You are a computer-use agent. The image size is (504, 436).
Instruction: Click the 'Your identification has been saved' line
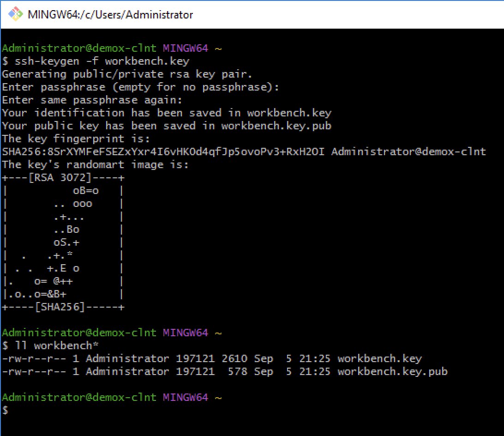(167, 113)
